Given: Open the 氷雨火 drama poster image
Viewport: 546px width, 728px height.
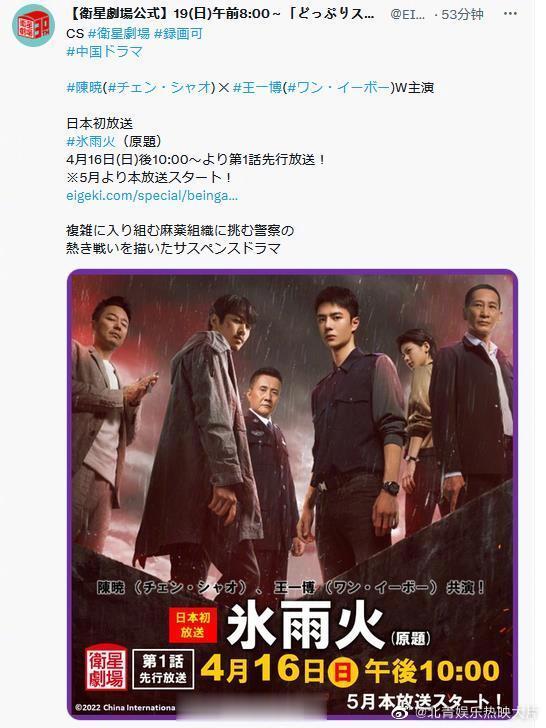Looking at the screenshot, I should [x=292, y=494].
